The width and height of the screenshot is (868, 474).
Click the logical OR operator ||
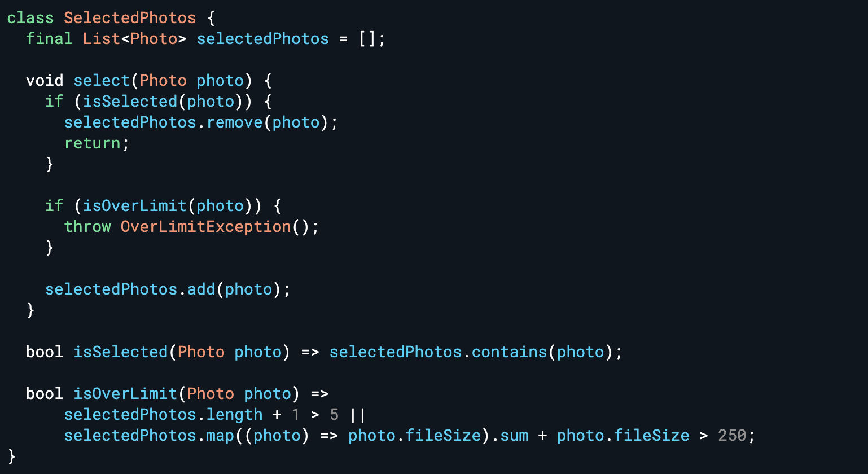click(x=358, y=415)
